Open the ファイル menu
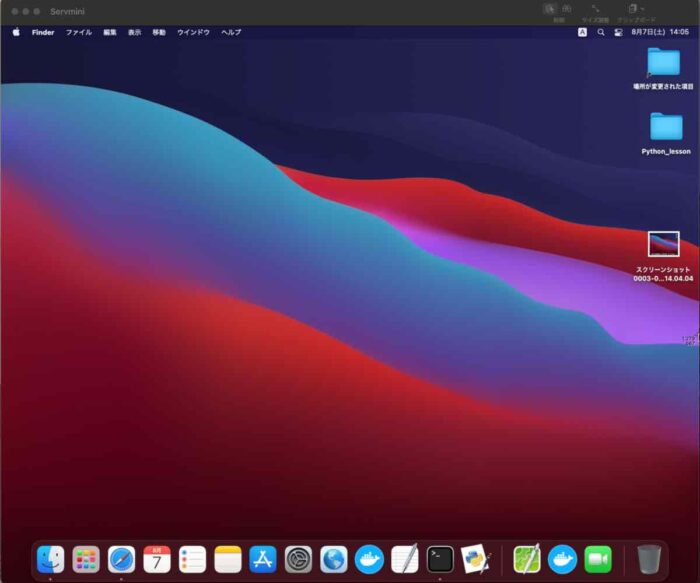 tap(79, 32)
